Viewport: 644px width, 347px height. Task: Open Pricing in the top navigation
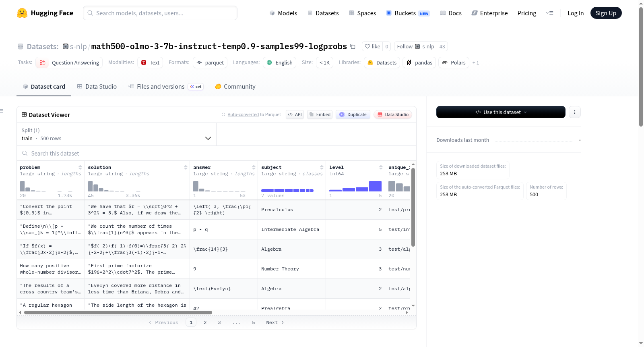(527, 13)
